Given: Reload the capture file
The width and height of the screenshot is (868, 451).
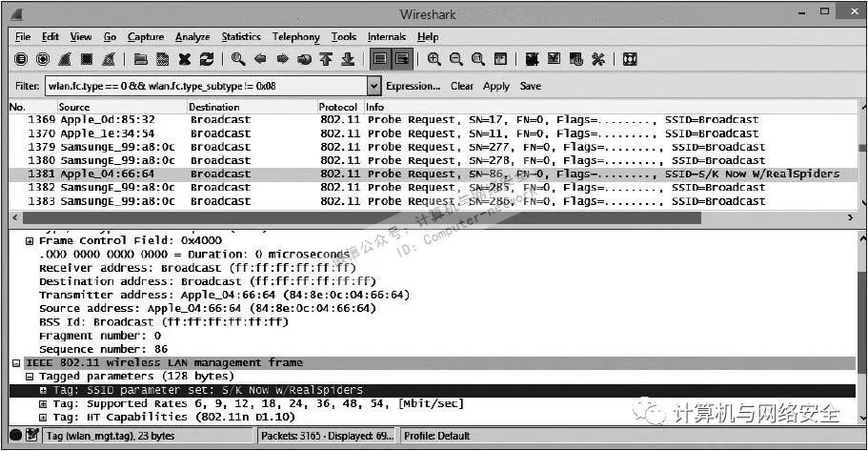Looking at the screenshot, I should pos(207,59).
